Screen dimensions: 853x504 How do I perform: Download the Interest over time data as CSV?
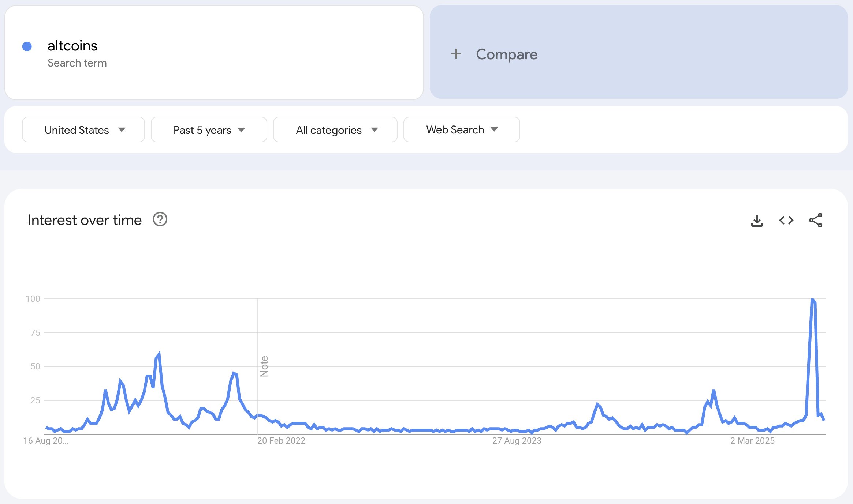click(x=757, y=220)
